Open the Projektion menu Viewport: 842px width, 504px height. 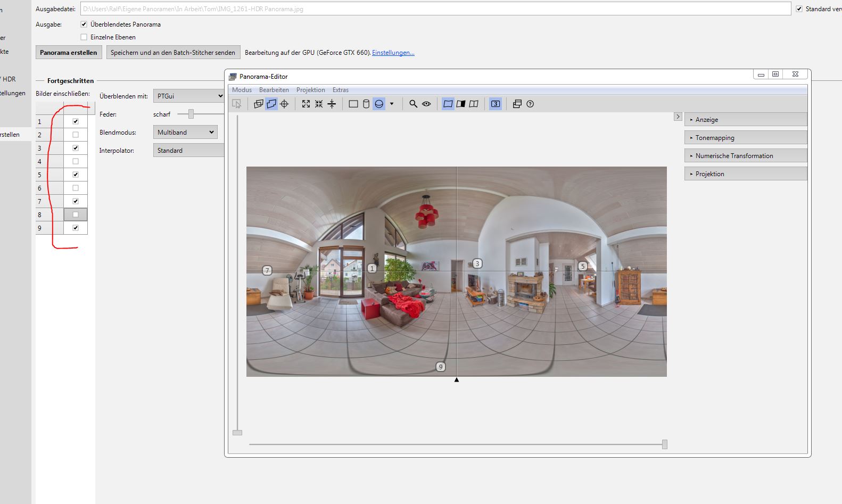[310, 90]
